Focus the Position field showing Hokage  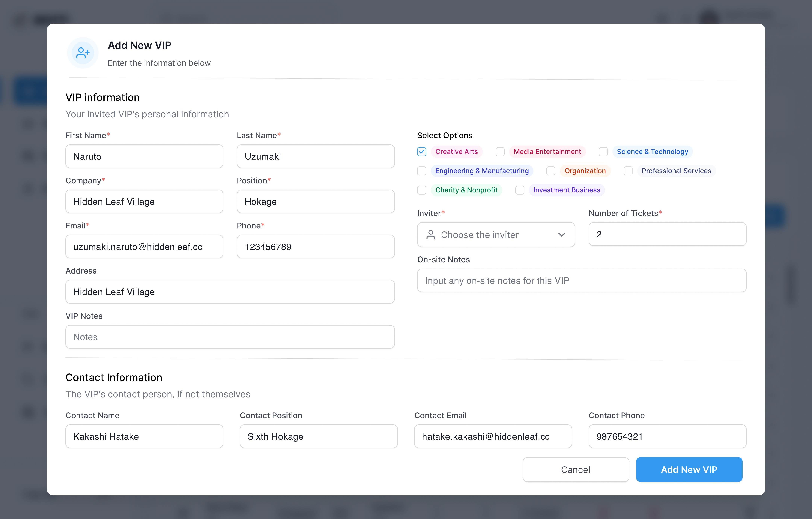(x=315, y=201)
